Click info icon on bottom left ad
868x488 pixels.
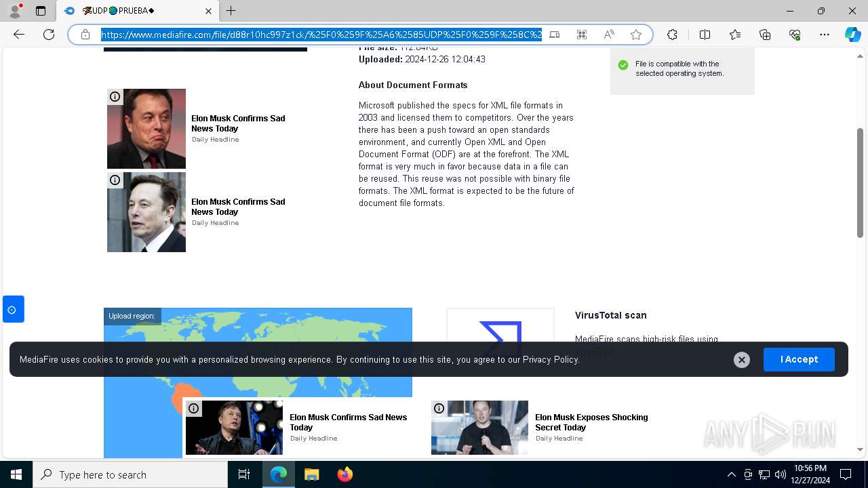tap(194, 408)
